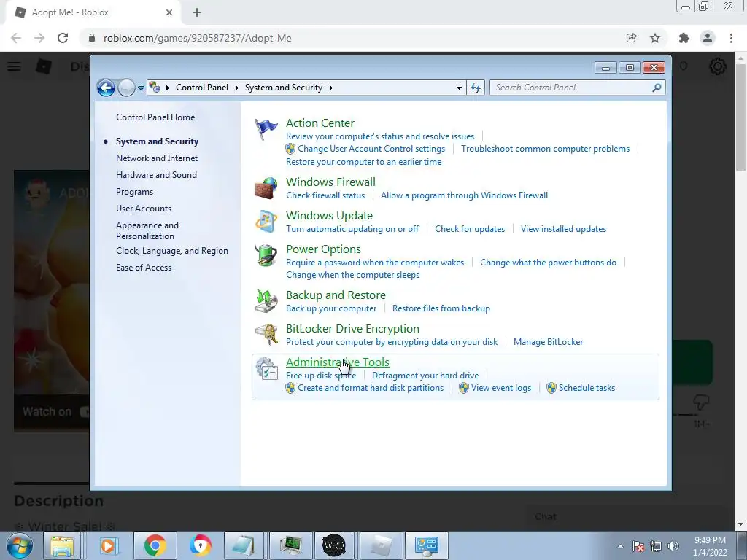Click Defragment your hard drive
Viewport: 747px width, 560px height.
(425, 376)
